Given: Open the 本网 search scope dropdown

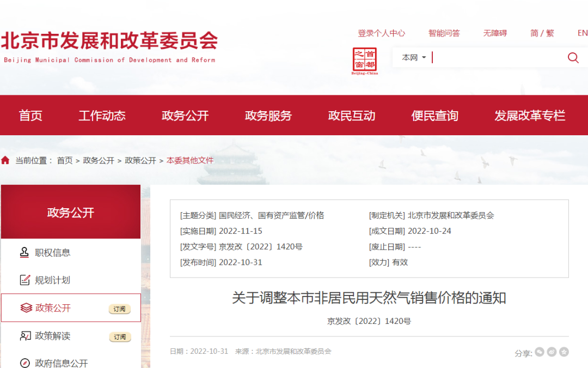Looking at the screenshot, I should [x=414, y=57].
